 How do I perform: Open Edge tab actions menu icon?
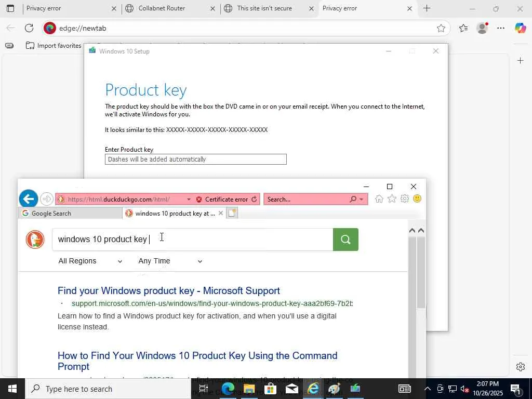(x=10, y=8)
